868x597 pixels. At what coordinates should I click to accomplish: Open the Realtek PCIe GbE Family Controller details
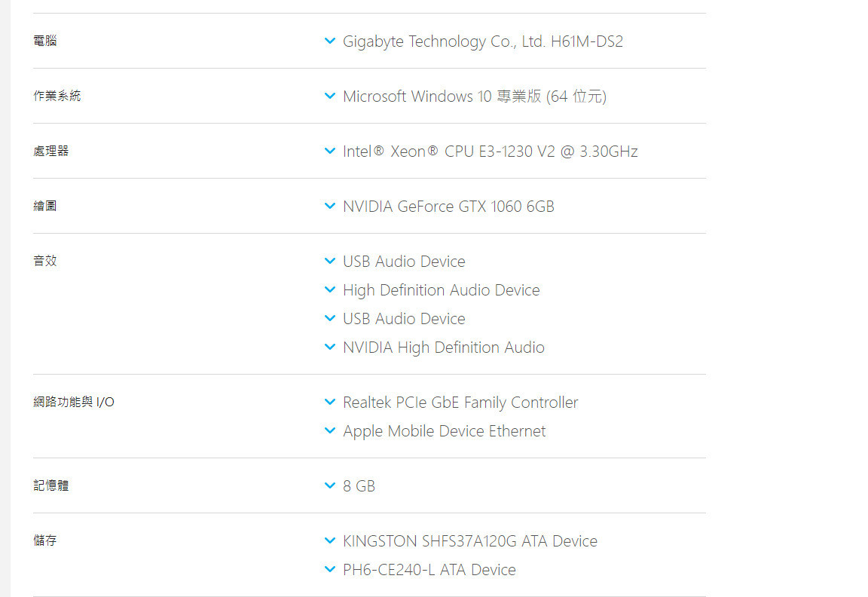[460, 403]
